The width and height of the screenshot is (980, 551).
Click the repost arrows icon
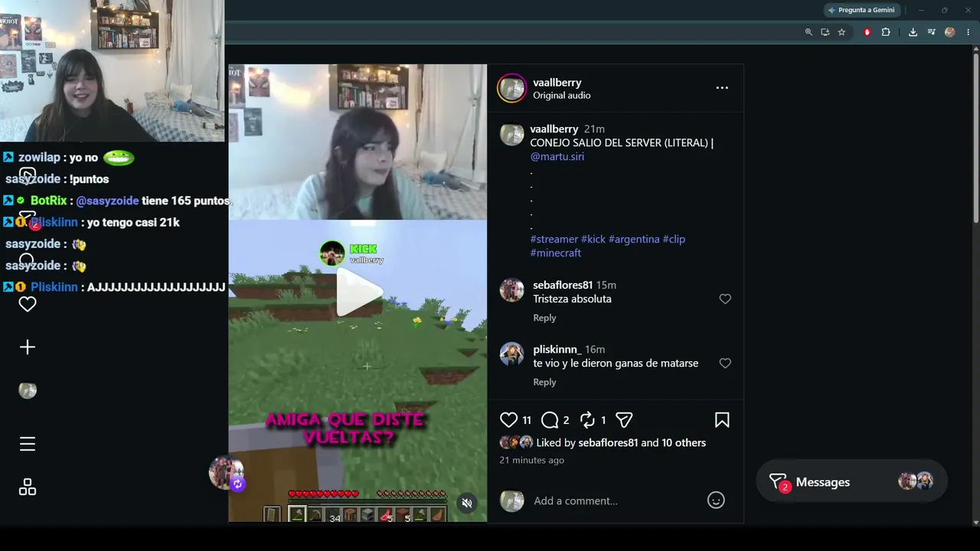587,420
